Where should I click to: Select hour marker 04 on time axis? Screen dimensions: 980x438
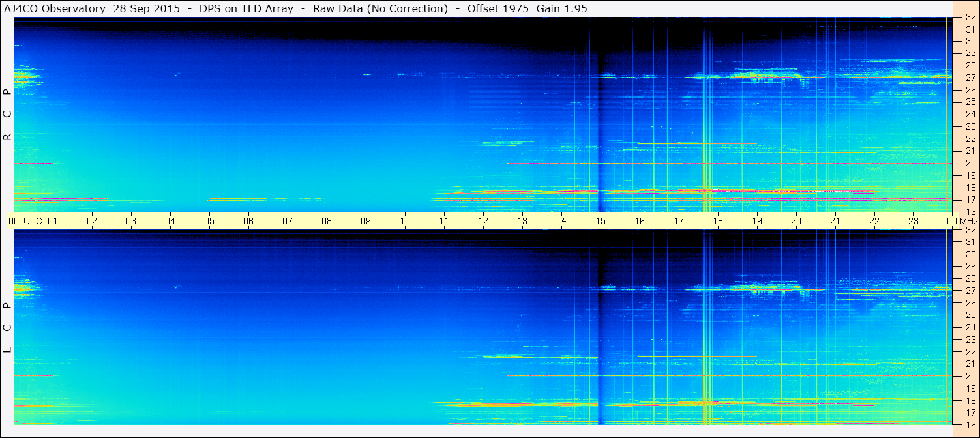170,221
